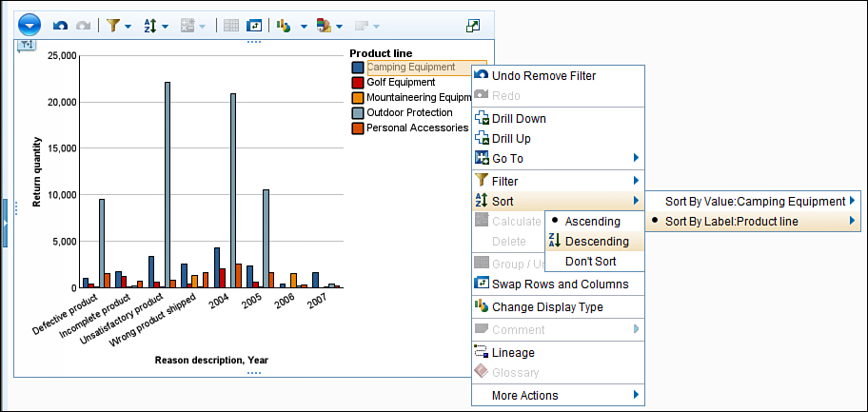Viewport: 868px width, 412px height.
Task: Open the Comment toolbar dropdown arrow
Action: [x=377, y=26]
